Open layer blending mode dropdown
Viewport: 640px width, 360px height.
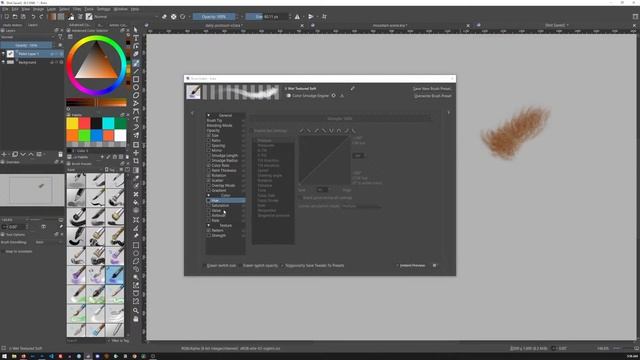pyautogui.click(x=27, y=37)
